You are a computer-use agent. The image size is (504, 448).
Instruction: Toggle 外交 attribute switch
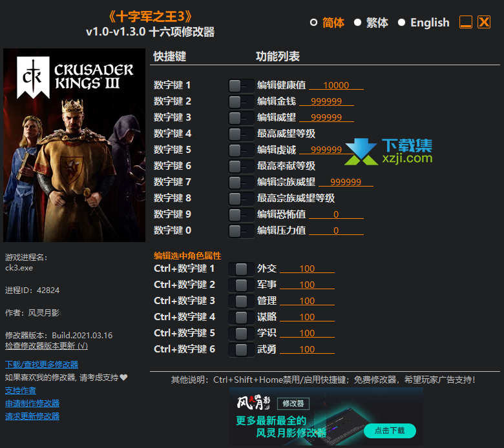pyautogui.click(x=241, y=269)
